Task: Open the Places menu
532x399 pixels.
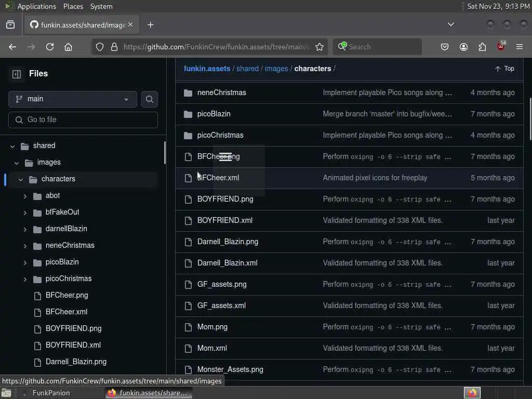Action: pos(73,6)
